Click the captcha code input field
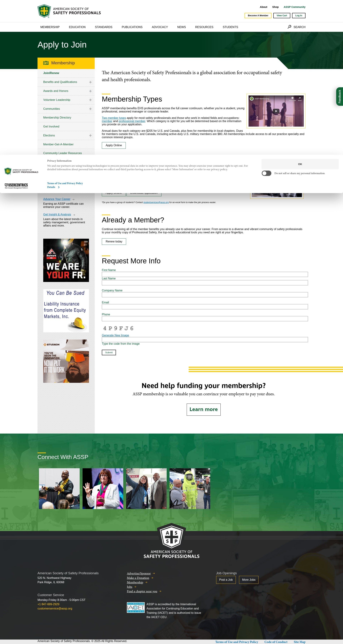 (205, 340)
